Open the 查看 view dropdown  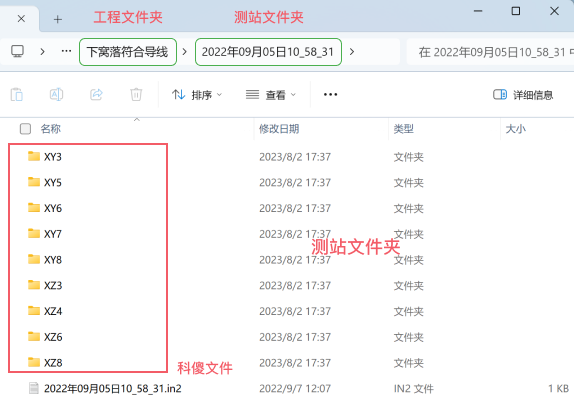pos(271,95)
